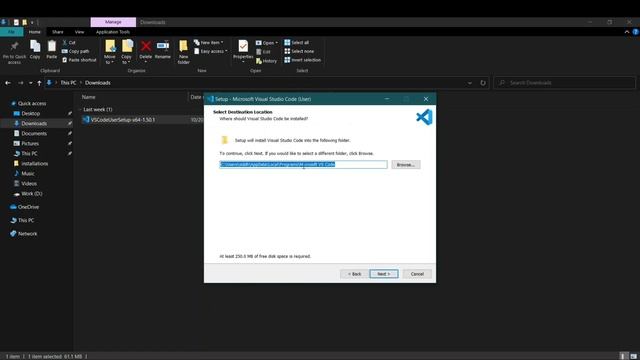
Task: Click the Rename ribbon icon
Action: point(162,50)
